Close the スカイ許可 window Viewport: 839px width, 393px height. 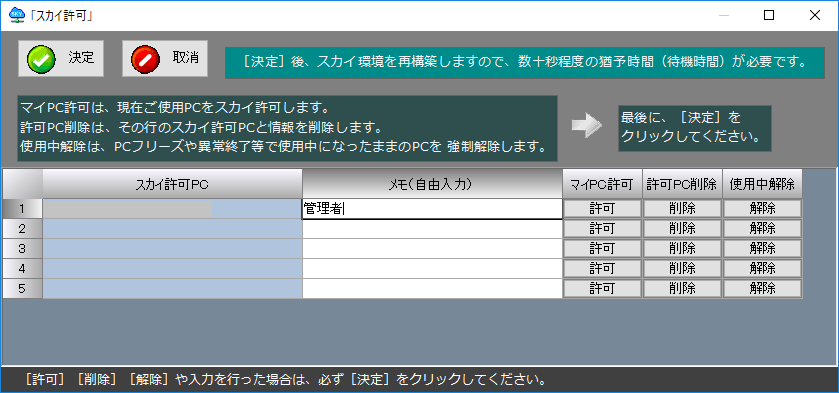coord(815,15)
